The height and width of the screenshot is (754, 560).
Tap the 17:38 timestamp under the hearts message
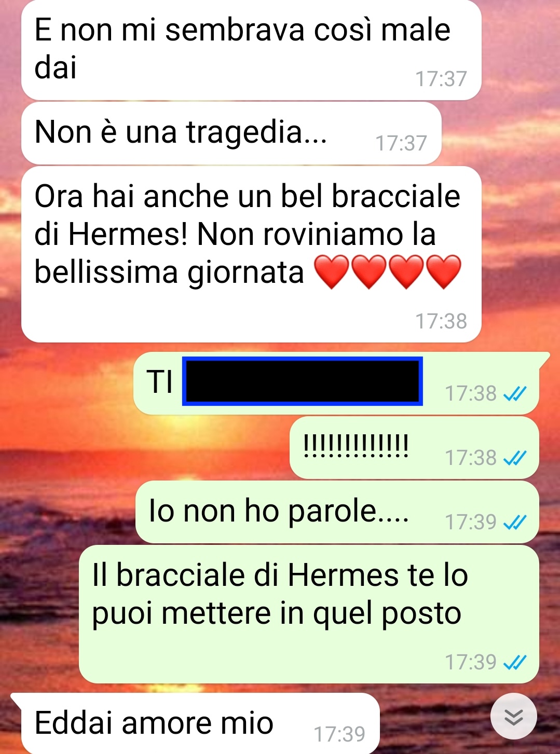click(x=441, y=321)
